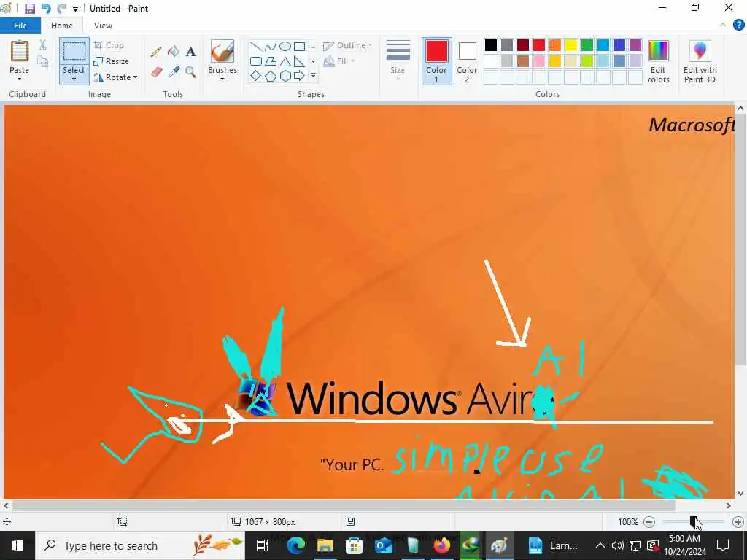
Task: Collapse the ribbon with the chevron
Action: (723, 26)
